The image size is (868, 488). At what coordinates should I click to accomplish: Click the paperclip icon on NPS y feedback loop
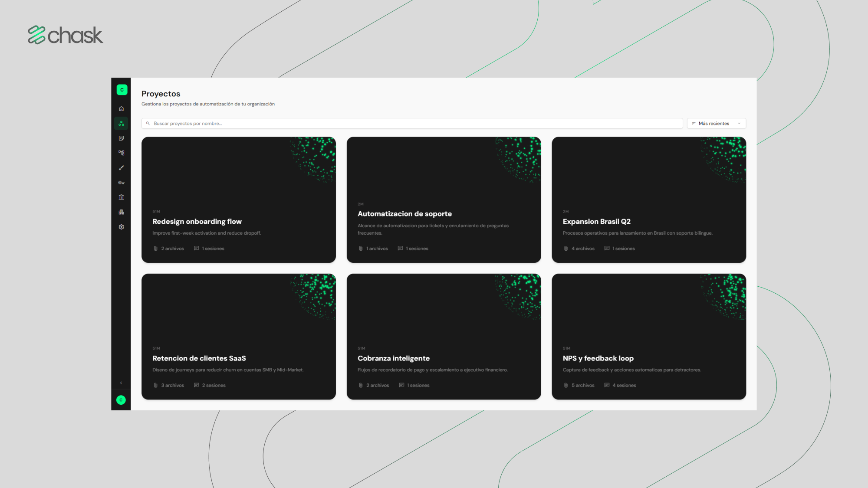(x=566, y=385)
